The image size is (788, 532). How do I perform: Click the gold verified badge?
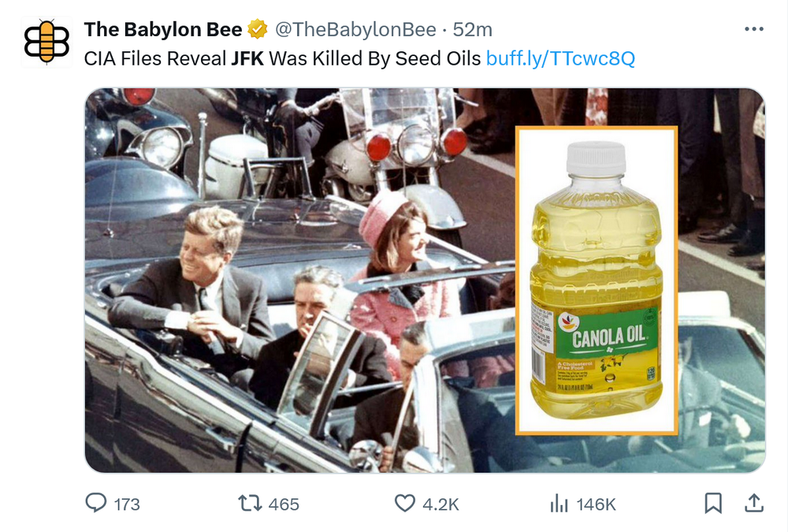[257, 30]
